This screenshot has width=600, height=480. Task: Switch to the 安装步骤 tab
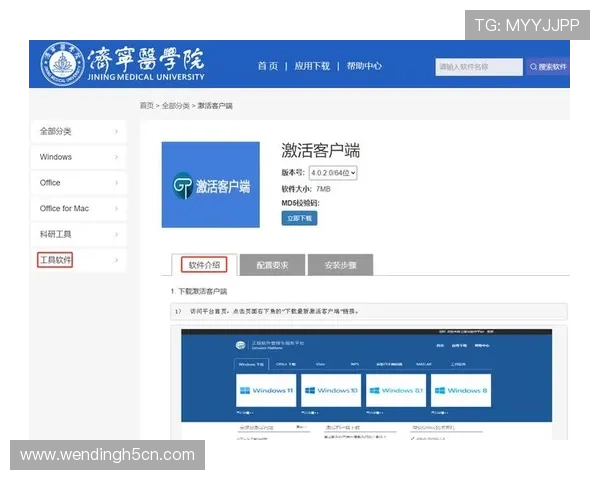click(340, 265)
